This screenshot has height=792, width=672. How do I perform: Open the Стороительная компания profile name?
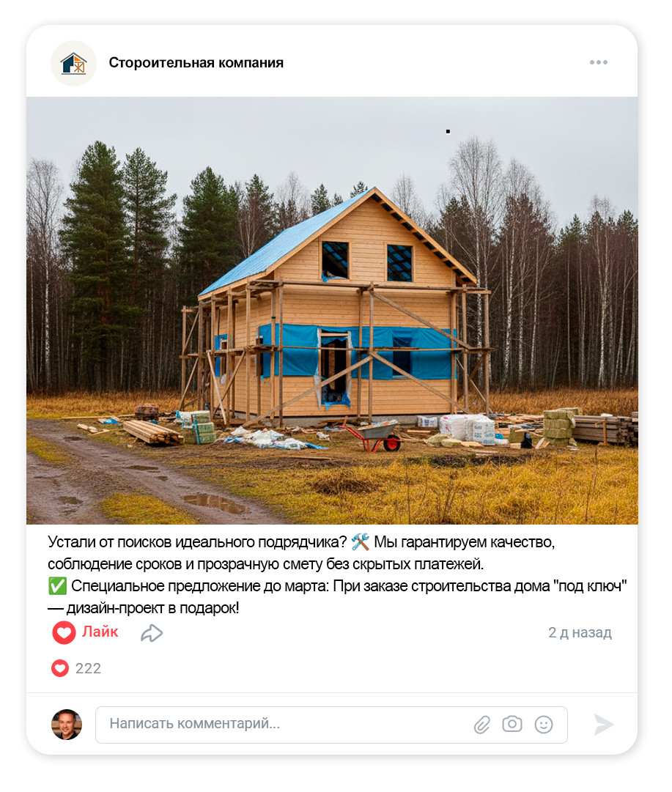click(x=196, y=62)
